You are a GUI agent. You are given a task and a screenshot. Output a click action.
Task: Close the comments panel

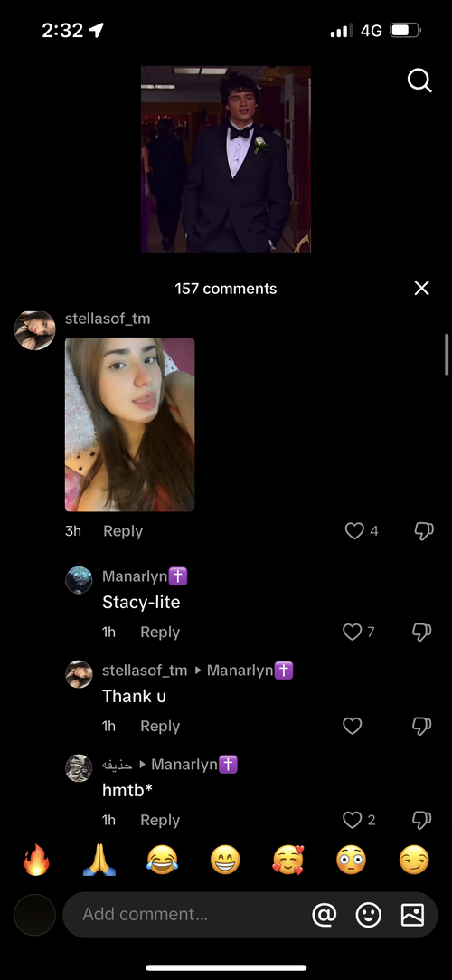pos(422,288)
